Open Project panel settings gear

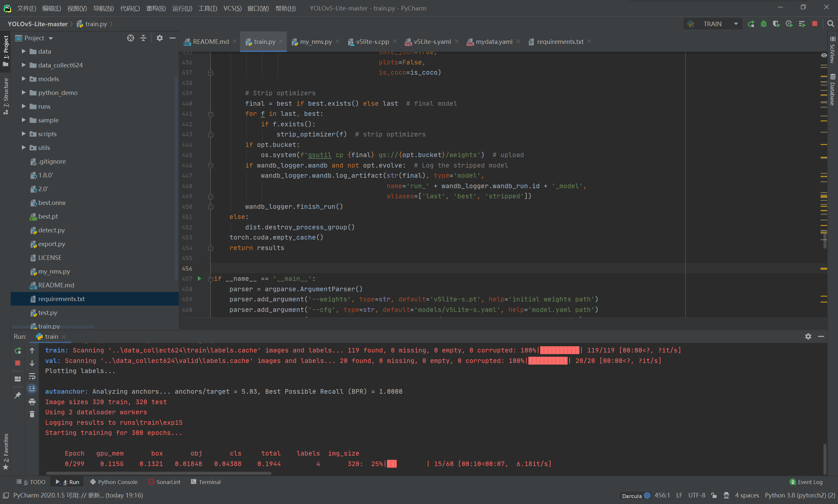pyautogui.click(x=159, y=38)
